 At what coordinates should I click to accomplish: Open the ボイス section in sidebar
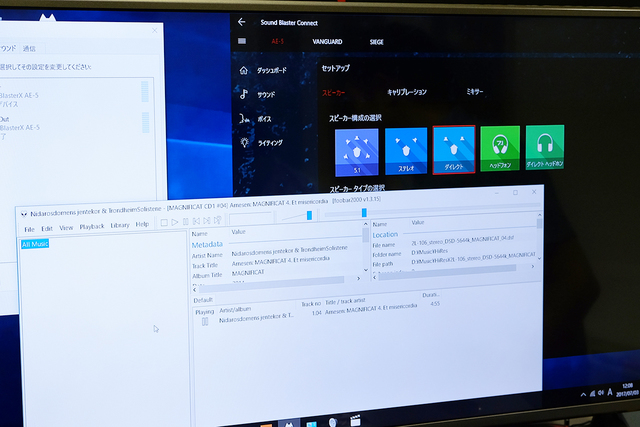pos(264,119)
